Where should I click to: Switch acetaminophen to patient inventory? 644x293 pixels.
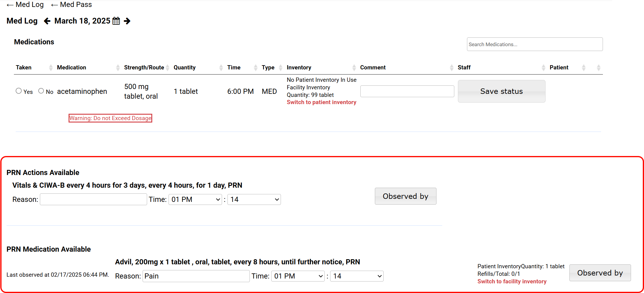click(x=321, y=102)
